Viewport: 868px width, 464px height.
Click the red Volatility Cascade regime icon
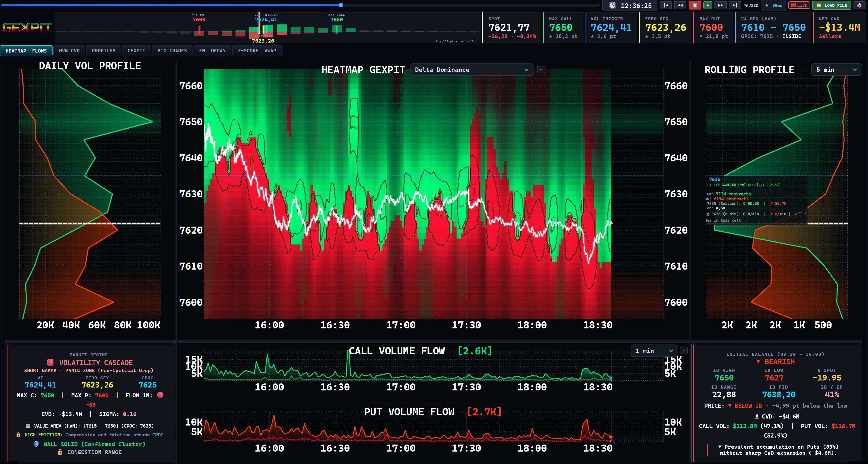pyautogui.click(x=50, y=362)
